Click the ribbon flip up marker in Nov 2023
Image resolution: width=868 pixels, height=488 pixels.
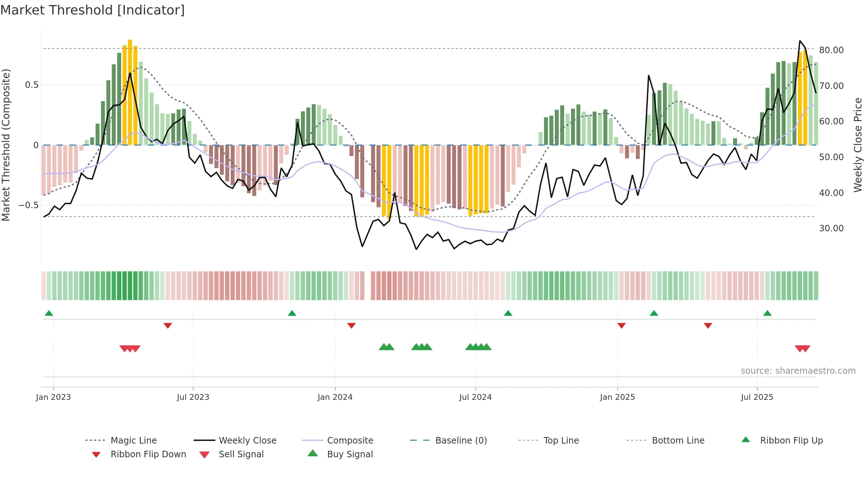point(292,313)
